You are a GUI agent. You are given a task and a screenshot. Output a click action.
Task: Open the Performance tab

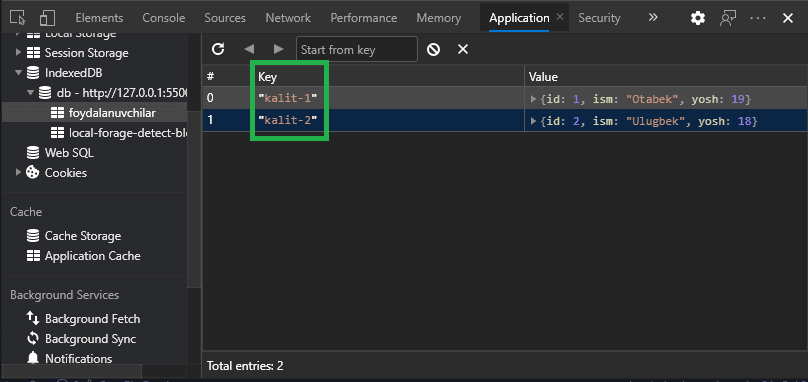[x=364, y=18]
